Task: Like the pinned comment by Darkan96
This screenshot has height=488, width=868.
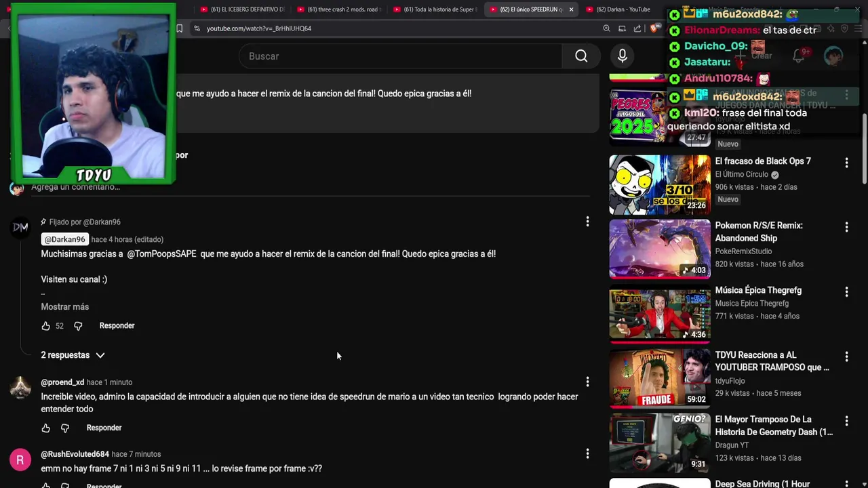Action: pos(45,326)
